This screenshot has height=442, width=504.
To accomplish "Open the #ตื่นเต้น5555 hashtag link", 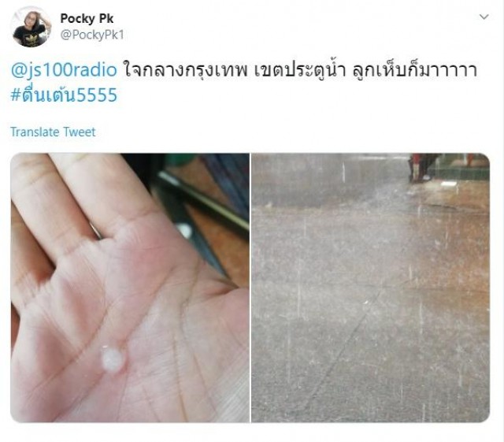I will 64,95.
